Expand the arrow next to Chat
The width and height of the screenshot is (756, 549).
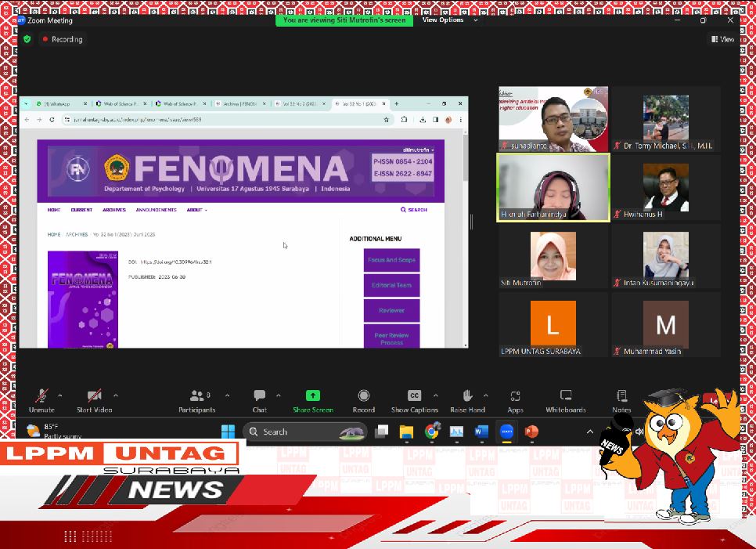click(278, 395)
